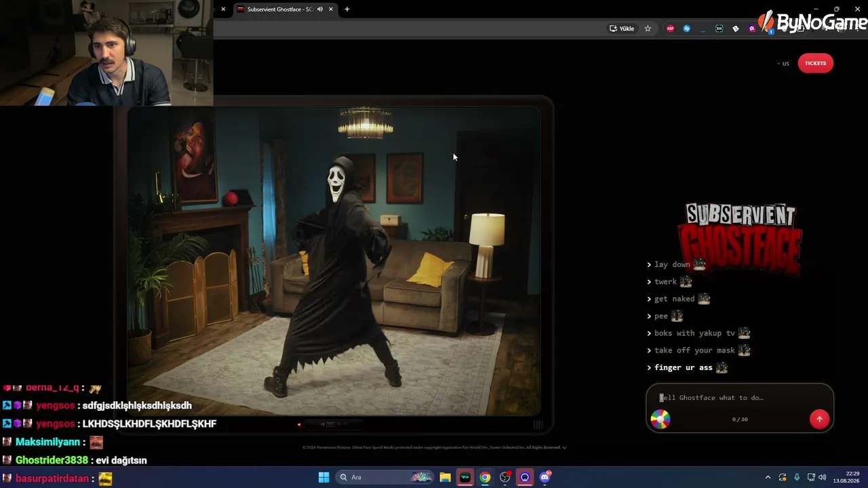
Task: Close the Subservient Ghostface tab
Action: pyautogui.click(x=331, y=9)
